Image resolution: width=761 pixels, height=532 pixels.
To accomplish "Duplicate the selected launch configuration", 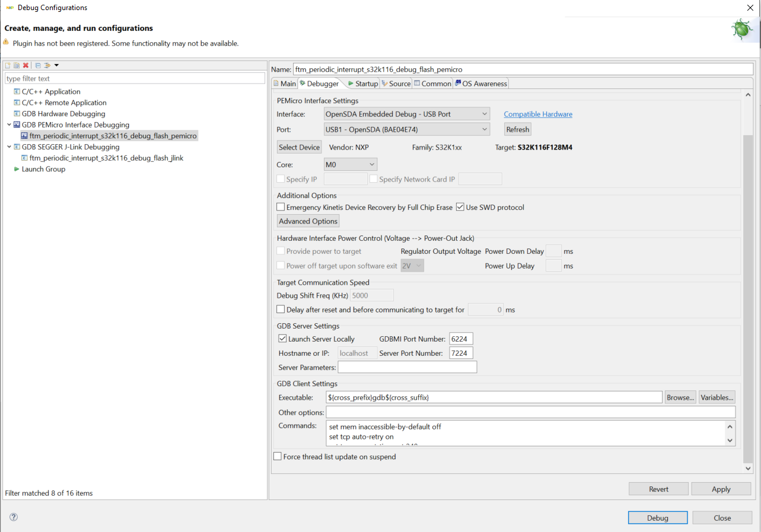I will [17, 65].
